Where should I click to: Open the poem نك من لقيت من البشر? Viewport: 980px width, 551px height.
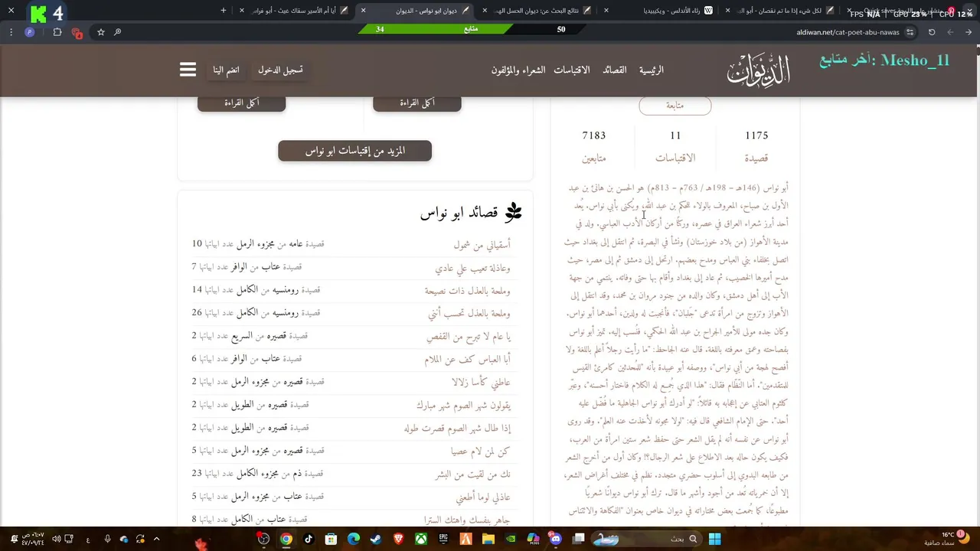tap(472, 474)
